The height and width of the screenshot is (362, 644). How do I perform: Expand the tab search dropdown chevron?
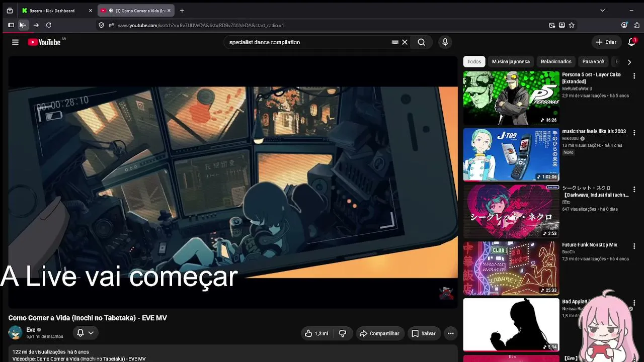point(602,11)
